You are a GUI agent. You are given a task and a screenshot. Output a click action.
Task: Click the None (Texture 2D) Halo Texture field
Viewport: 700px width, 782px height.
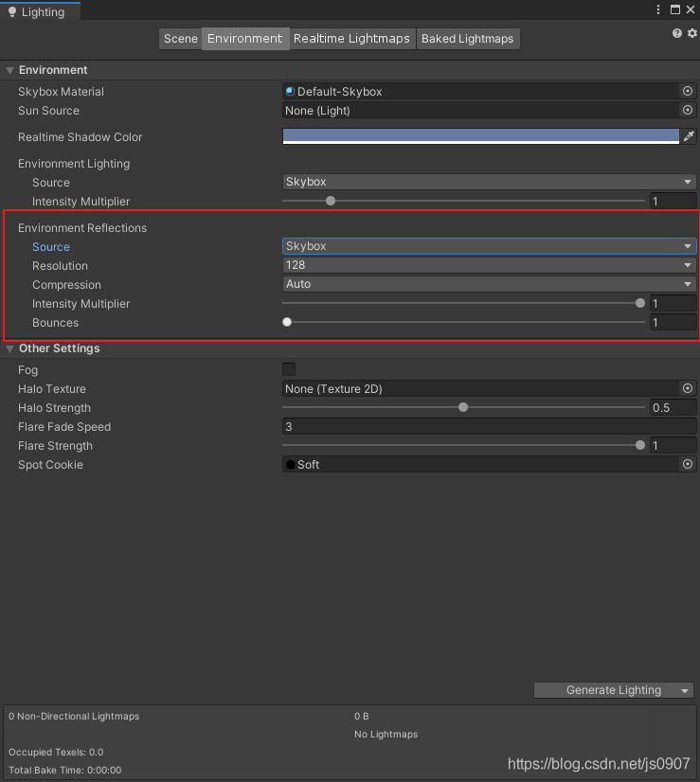[481, 388]
